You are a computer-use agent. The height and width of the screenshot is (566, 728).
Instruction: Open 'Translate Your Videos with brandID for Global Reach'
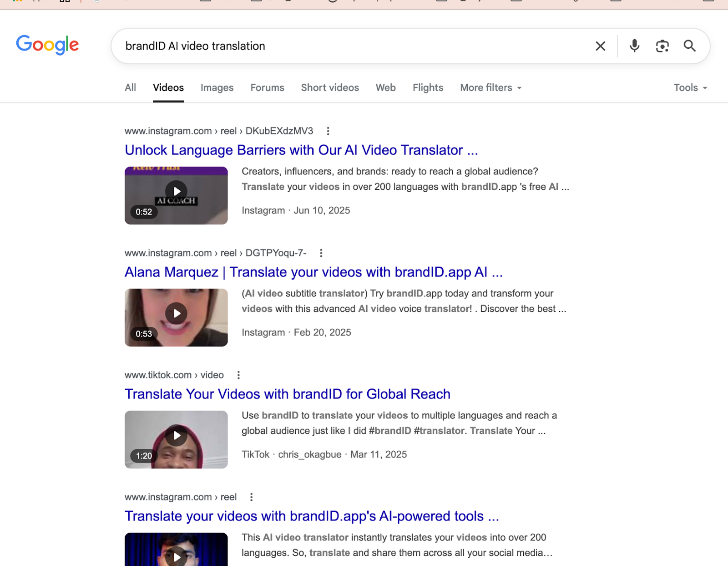pyautogui.click(x=288, y=394)
